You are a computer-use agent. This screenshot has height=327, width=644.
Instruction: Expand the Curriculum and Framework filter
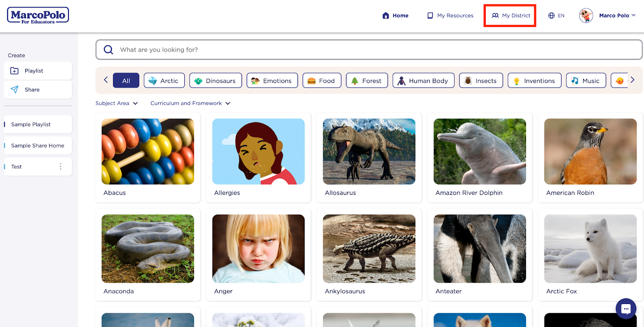(x=190, y=103)
